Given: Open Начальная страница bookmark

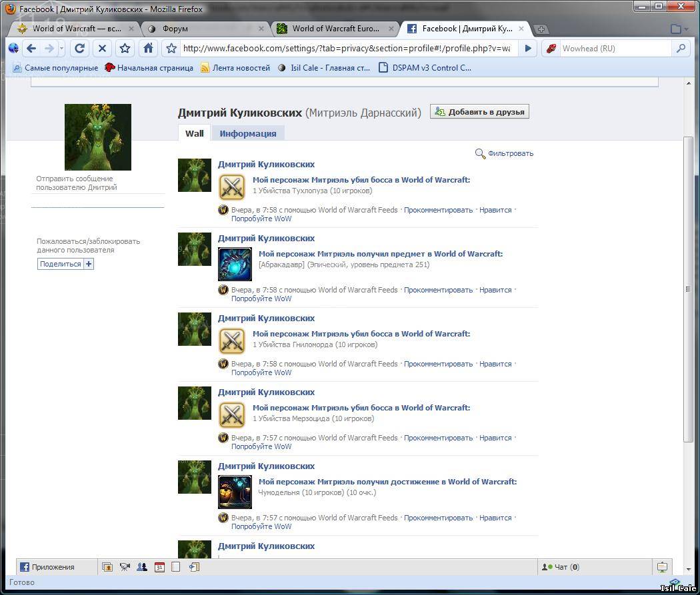Looking at the screenshot, I should pos(149,68).
